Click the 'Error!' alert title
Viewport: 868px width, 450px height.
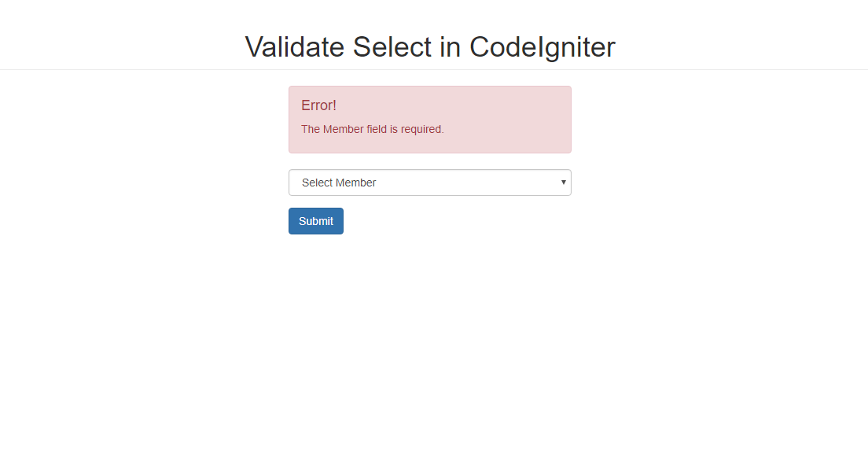point(319,105)
